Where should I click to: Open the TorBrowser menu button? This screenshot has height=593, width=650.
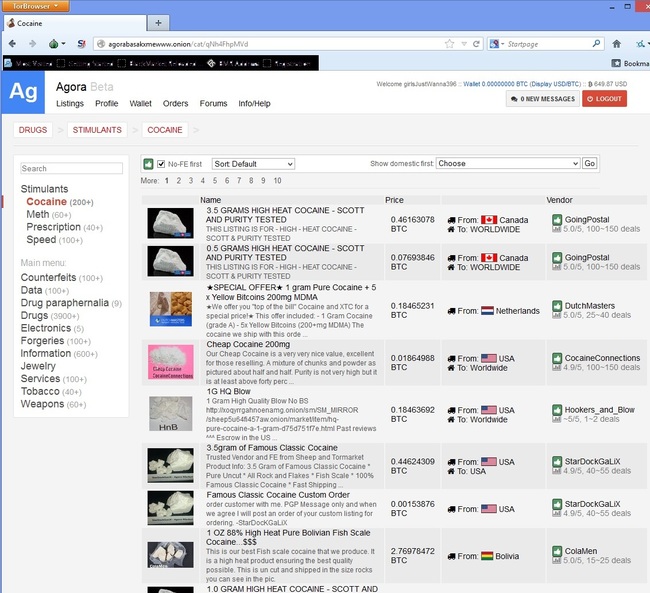pyautogui.click(x=34, y=6)
